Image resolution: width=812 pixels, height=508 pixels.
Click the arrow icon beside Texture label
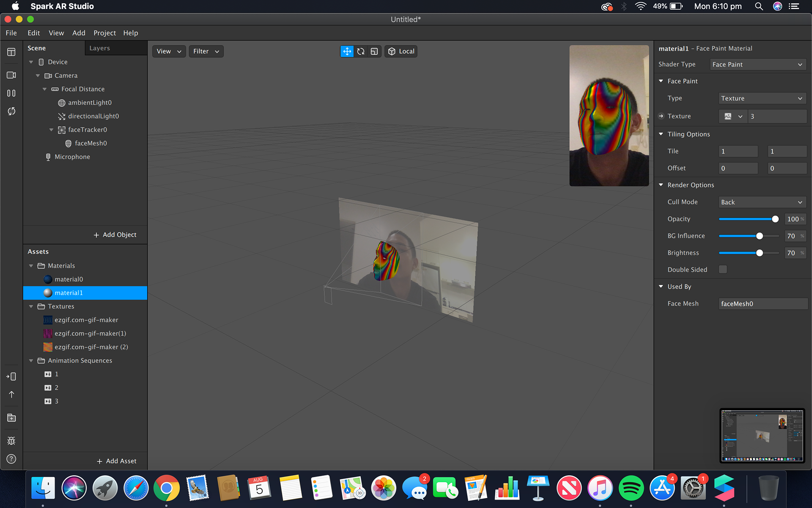(661, 116)
